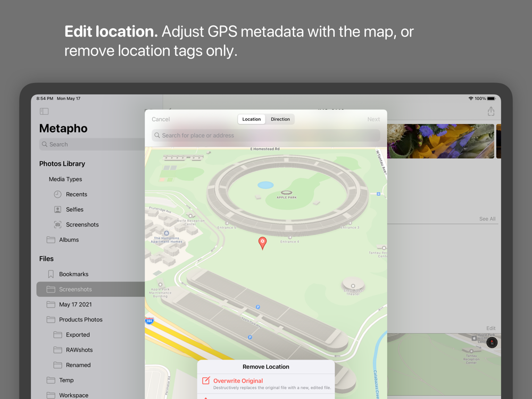Screen dimensions: 532x399
Task: Open Selfies with the person icon
Action: coord(57,209)
